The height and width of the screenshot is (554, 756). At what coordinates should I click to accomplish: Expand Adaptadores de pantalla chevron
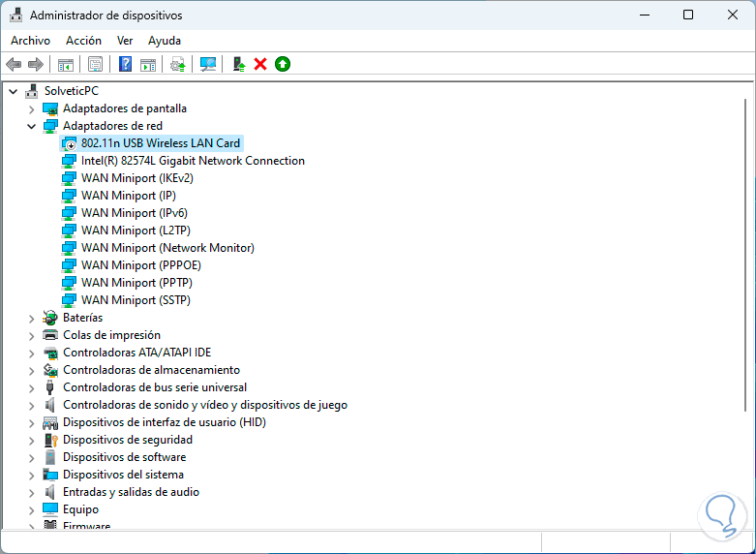31,109
